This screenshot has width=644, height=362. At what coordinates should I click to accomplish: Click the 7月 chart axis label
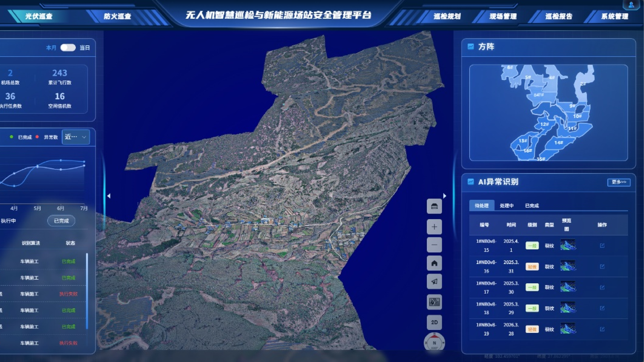(84, 208)
